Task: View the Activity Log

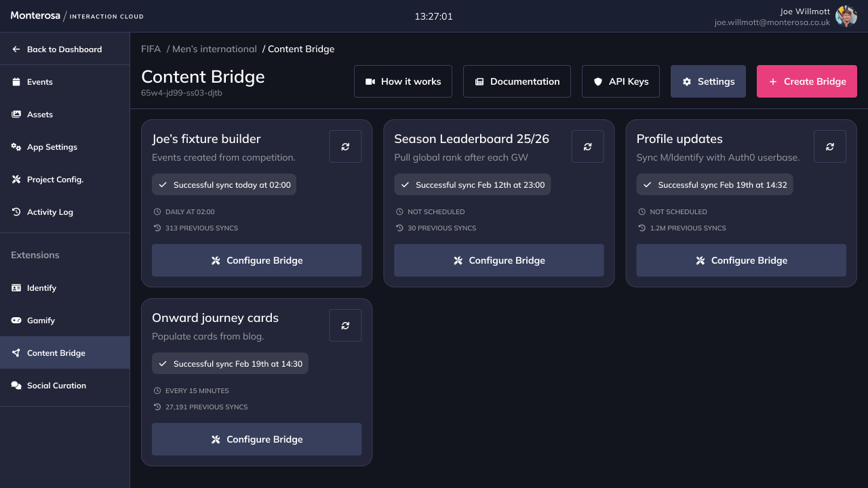Action: coord(50,212)
